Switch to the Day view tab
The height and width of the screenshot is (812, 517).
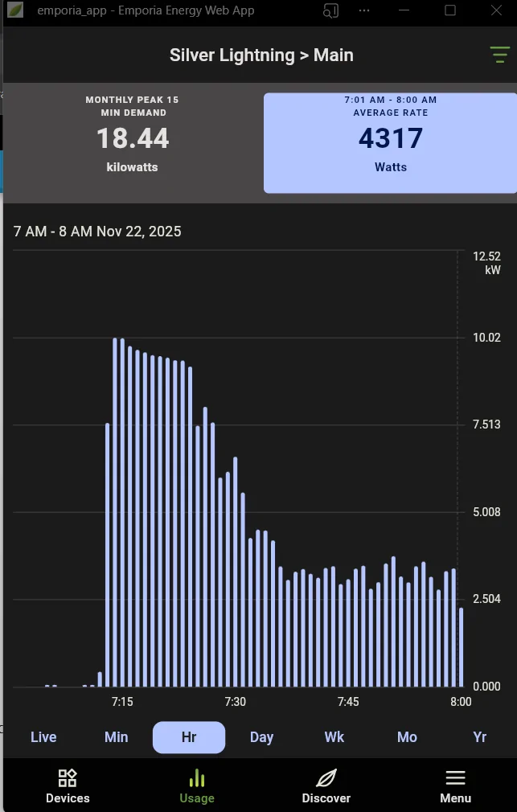261,737
